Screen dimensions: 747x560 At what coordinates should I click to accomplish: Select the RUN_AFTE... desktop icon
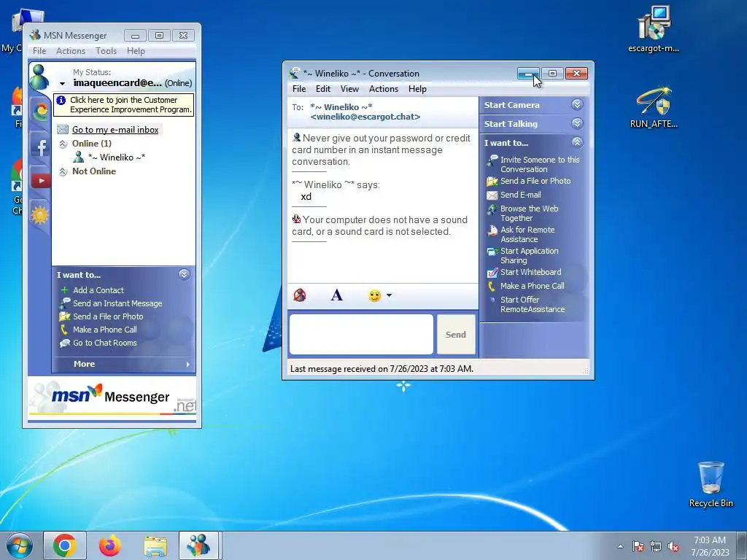[654, 106]
